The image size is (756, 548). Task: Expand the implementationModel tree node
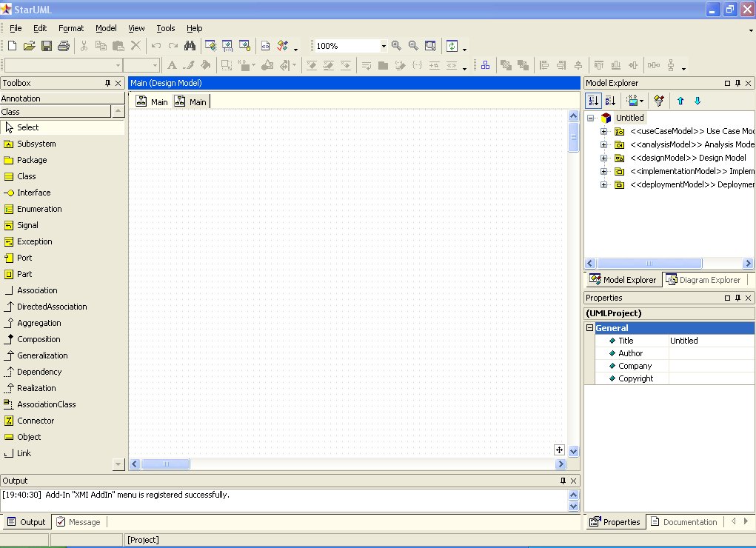click(x=603, y=171)
